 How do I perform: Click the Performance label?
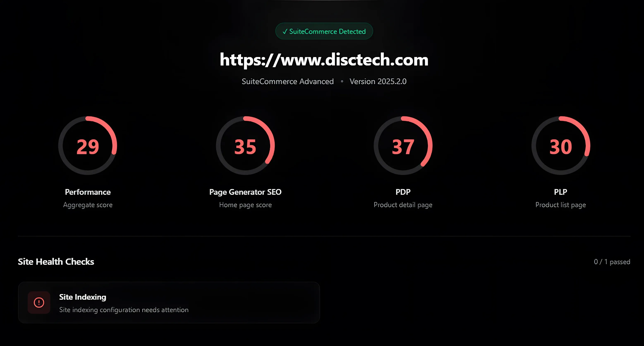(x=88, y=192)
